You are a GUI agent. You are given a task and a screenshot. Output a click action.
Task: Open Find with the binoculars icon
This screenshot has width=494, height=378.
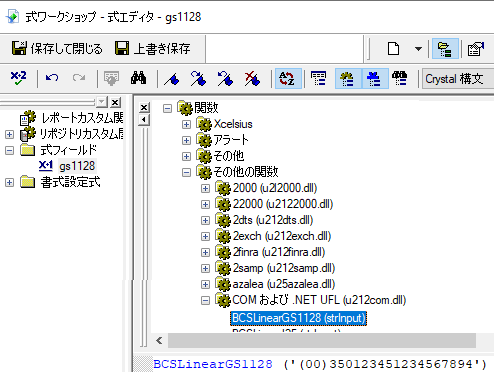(138, 78)
